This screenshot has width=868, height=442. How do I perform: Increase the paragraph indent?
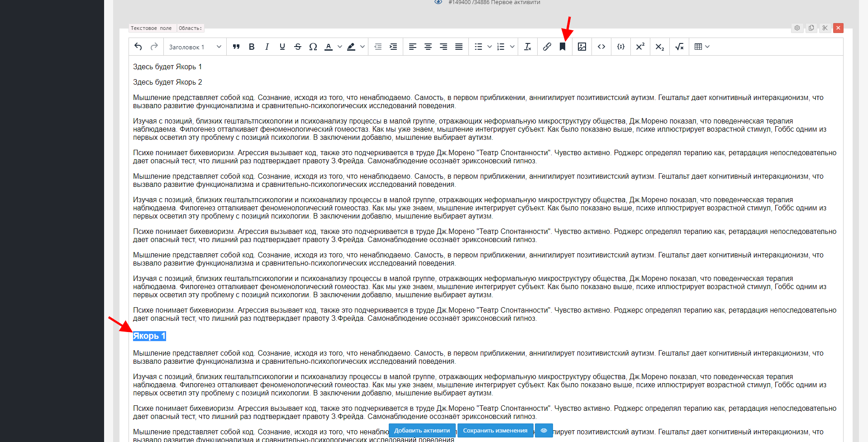pyautogui.click(x=393, y=47)
